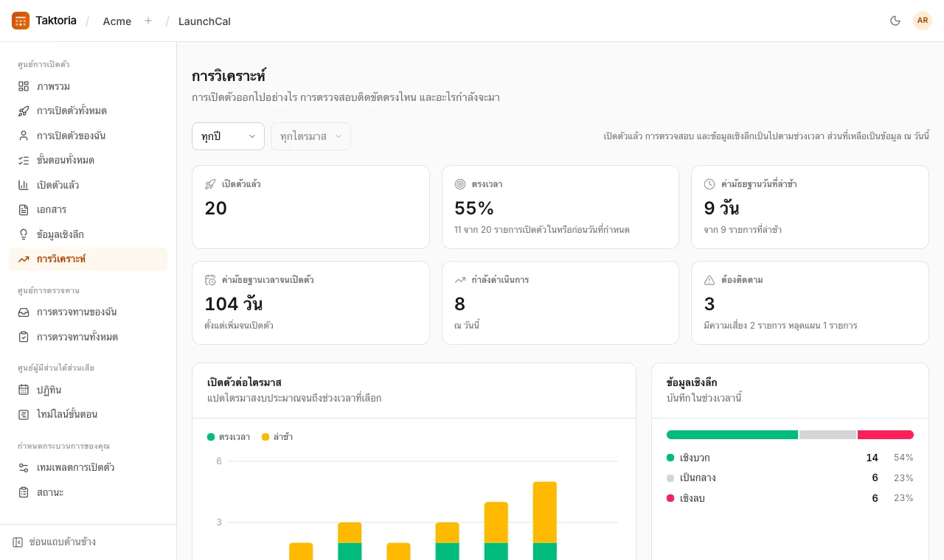Go to LaunchCal in the breadcrumb
The height and width of the screenshot is (560, 944).
(204, 21)
